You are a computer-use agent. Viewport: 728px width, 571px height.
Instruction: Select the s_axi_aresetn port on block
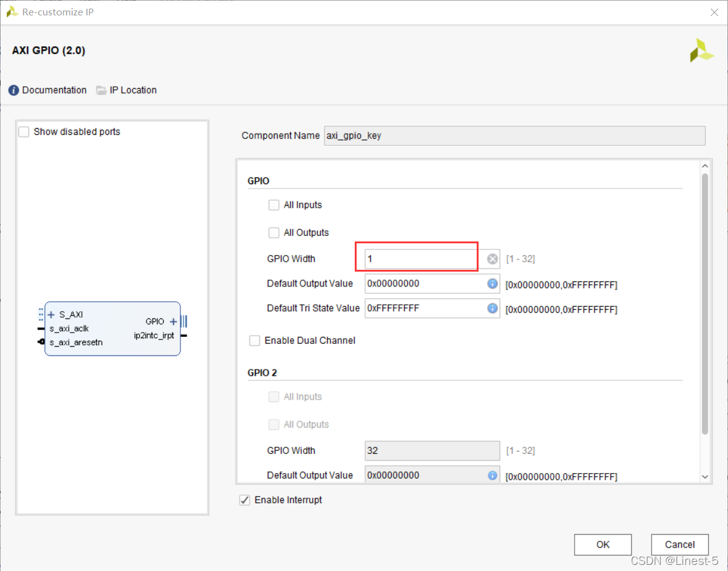point(76,342)
